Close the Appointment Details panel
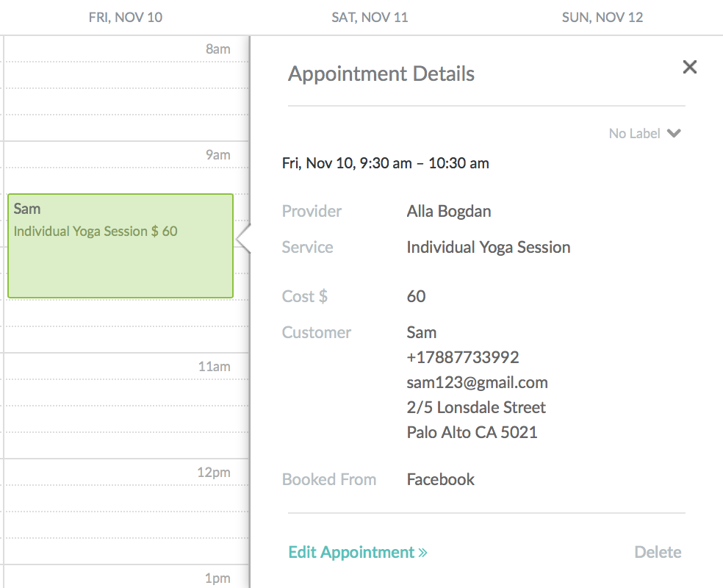The width and height of the screenshot is (723, 588). click(689, 67)
